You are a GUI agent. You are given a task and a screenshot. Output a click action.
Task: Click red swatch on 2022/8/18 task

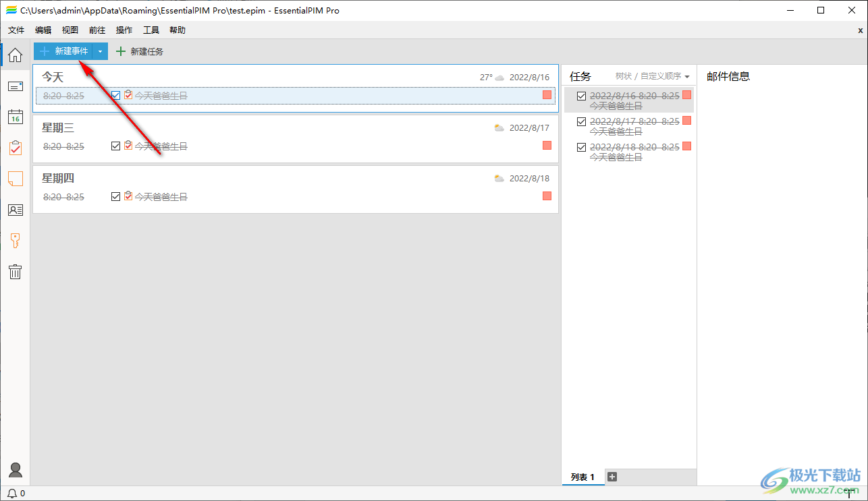(x=686, y=146)
